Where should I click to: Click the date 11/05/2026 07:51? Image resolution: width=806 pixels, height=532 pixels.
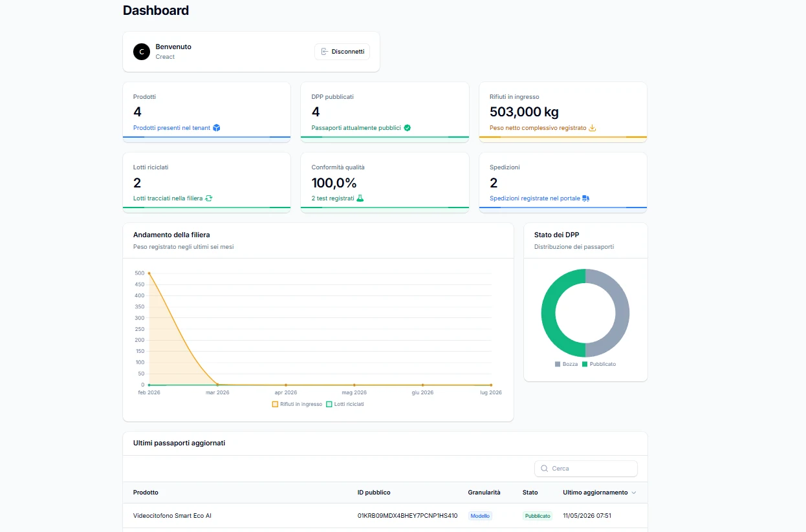coord(587,516)
